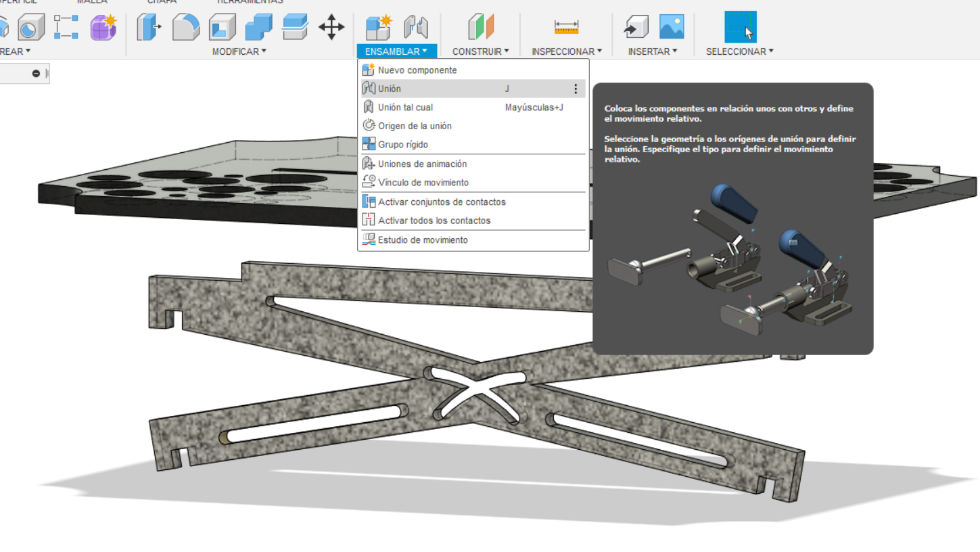Viewport: 980px width, 552px height.
Task: Select the Offset Plane construction icon
Action: pyautogui.click(x=481, y=27)
